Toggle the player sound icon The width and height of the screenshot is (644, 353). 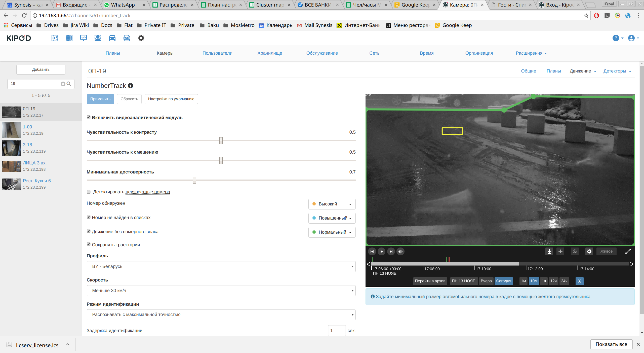point(400,251)
